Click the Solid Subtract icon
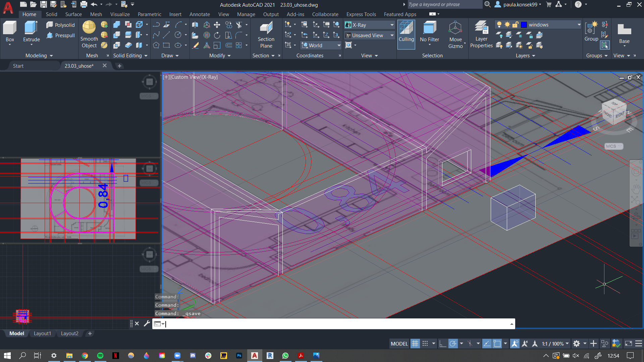 click(x=116, y=35)
